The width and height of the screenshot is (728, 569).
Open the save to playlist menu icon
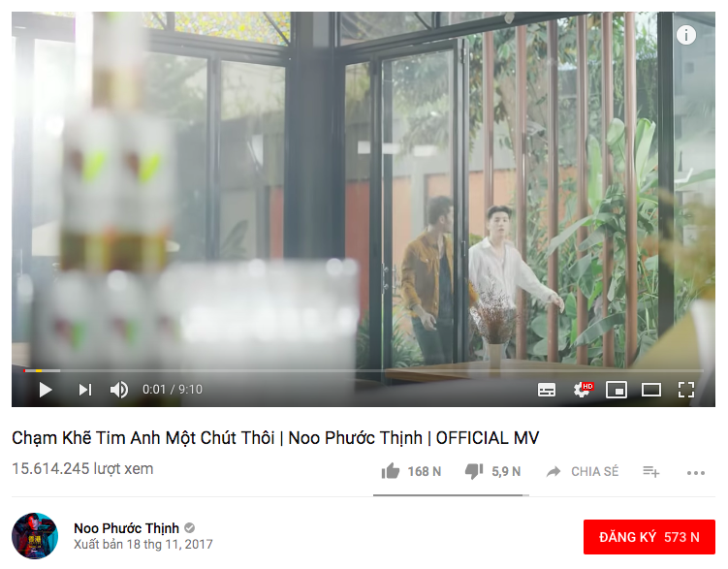tap(650, 471)
